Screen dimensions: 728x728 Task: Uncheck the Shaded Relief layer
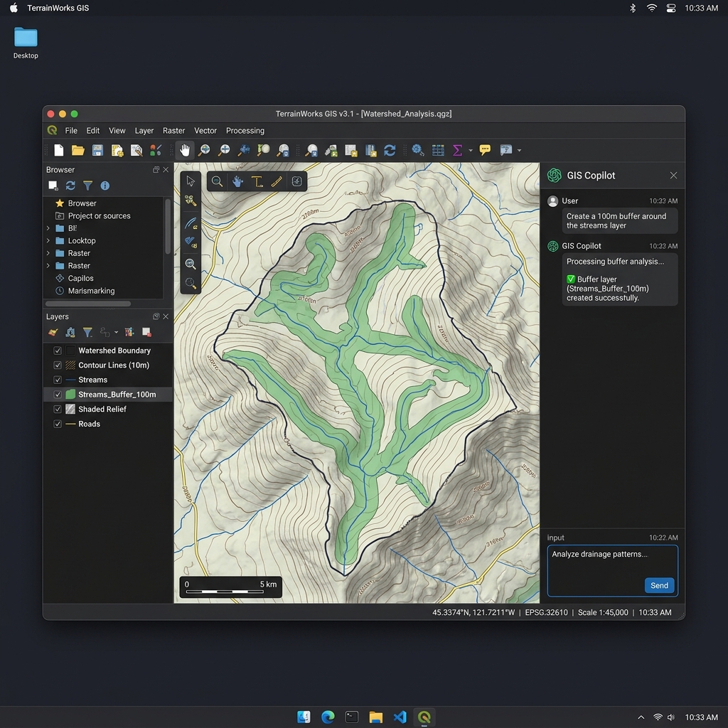pos(58,409)
